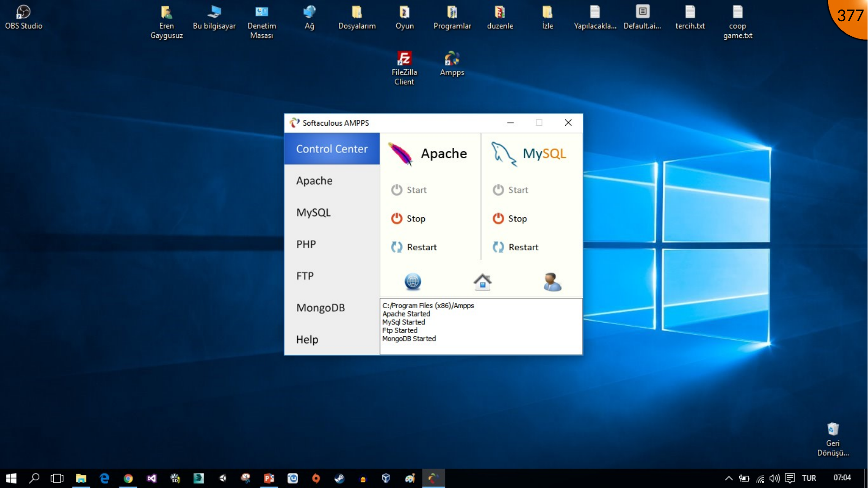Open taskbar search magnifier
This screenshot has width=868, height=488.
tap(34, 478)
